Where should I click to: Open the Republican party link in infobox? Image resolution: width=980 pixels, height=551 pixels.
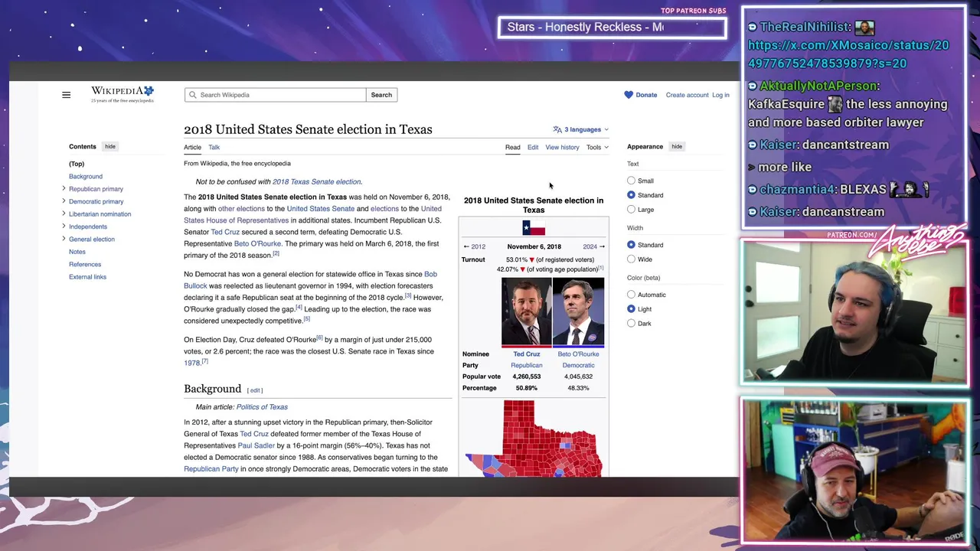[x=526, y=365]
